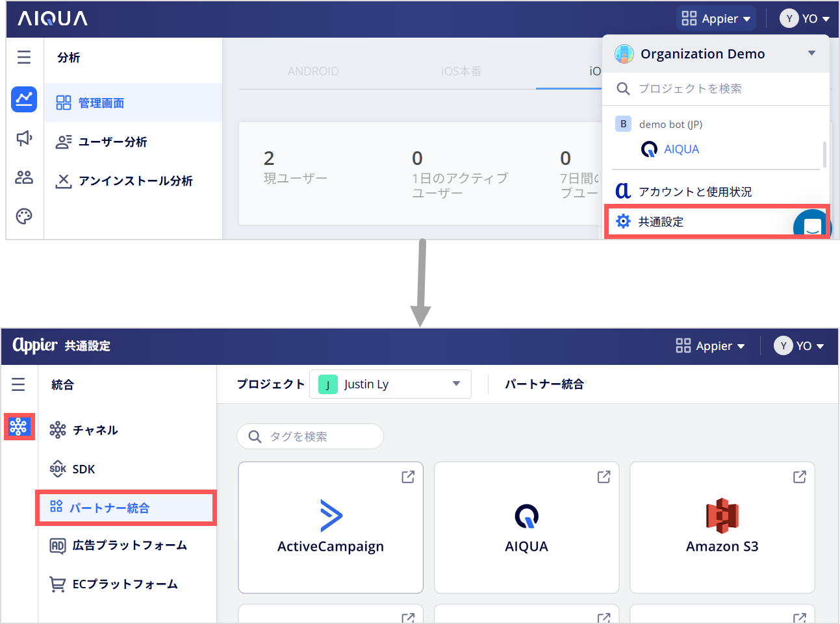840x624 pixels.
Task: Click the J badge in project selector
Action: coord(328,384)
